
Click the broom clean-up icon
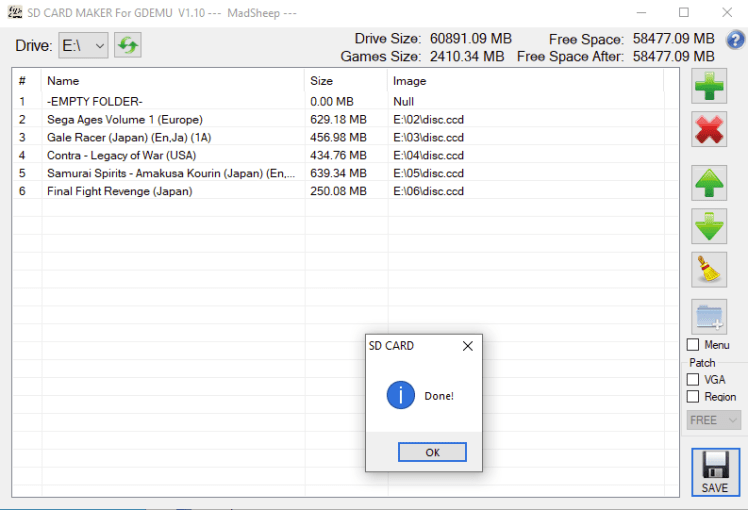709,270
